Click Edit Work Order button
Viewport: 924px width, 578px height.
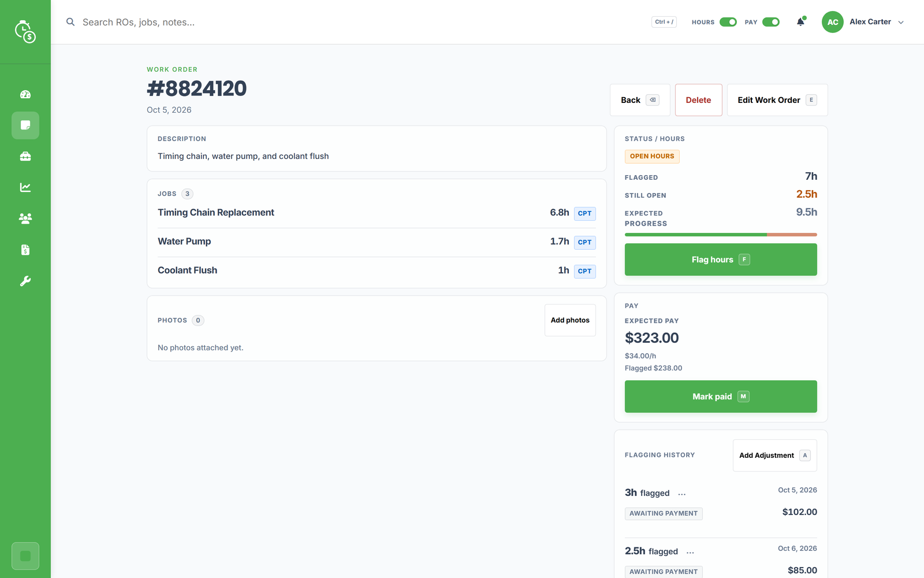(777, 100)
